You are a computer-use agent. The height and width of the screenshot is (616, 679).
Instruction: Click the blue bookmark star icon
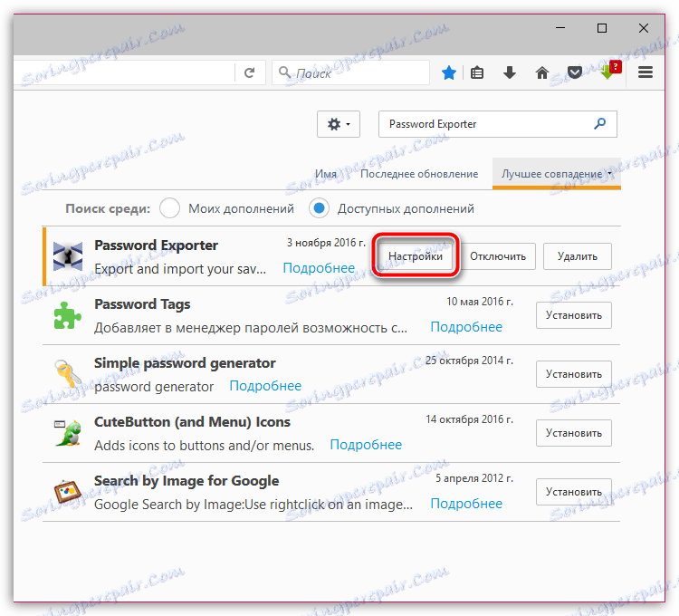pyautogui.click(x=449, y=72)
